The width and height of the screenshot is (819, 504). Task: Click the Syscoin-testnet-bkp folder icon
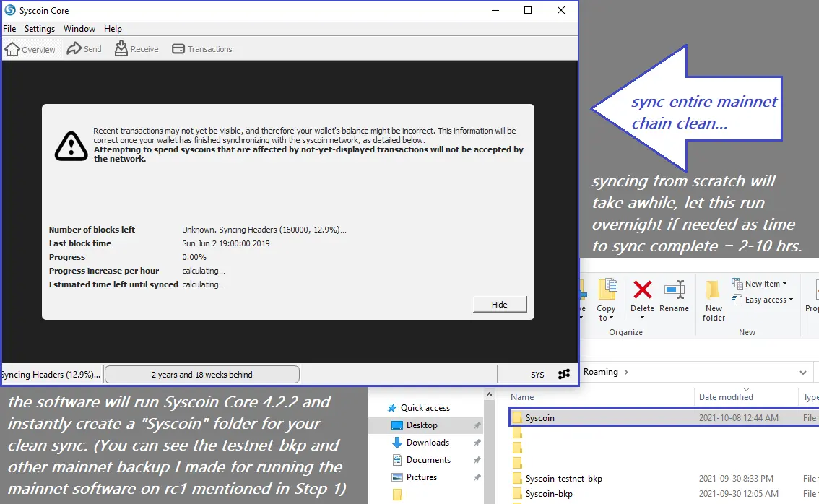click(517, 479)
